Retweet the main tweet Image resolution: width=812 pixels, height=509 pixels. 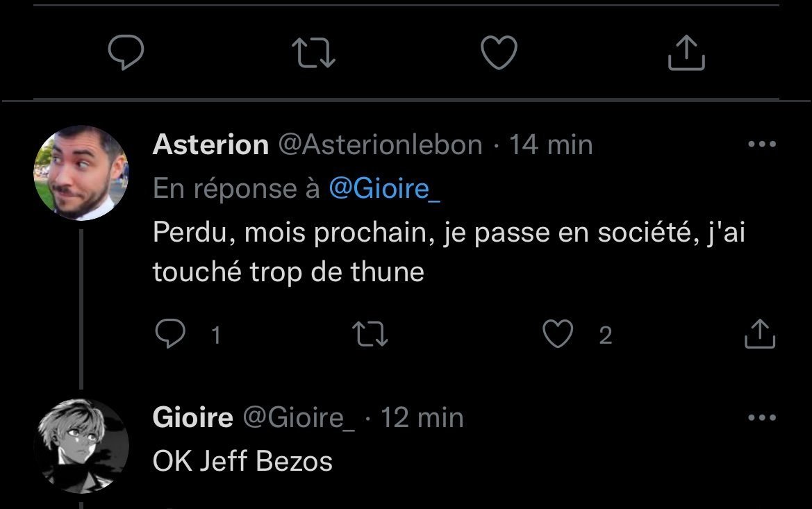tap(313, 53)
